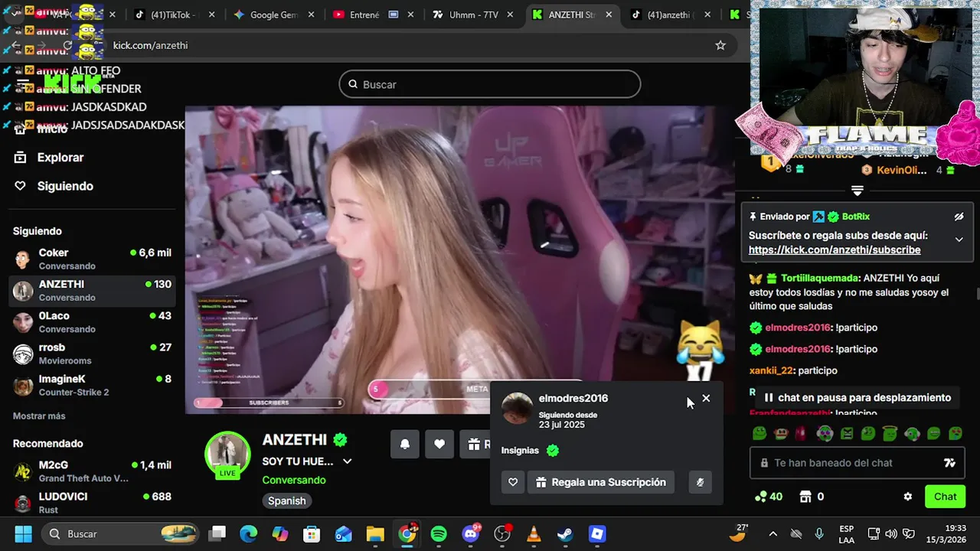Click ANZETHI live avatar below the video
This screenshot has height=551, width=980.
(227, 454)
